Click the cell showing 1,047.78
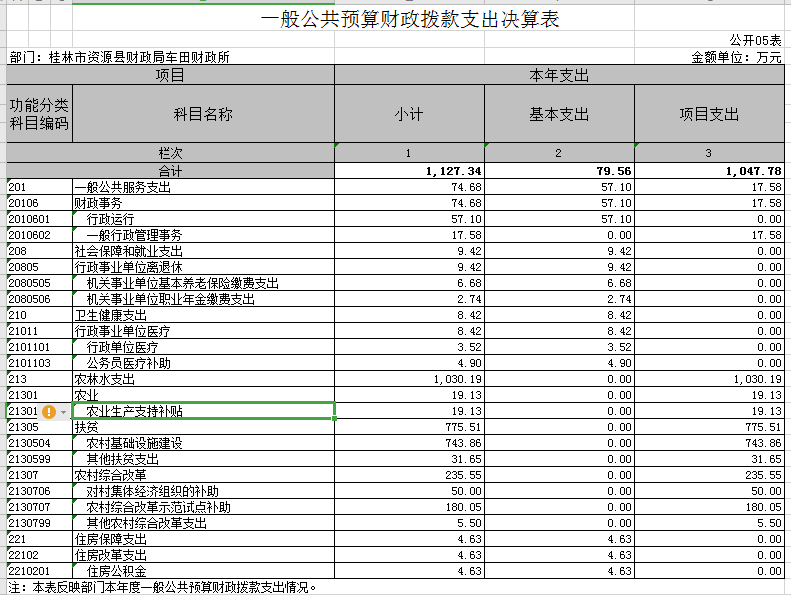The image size is (791, 595). point(709,171)
